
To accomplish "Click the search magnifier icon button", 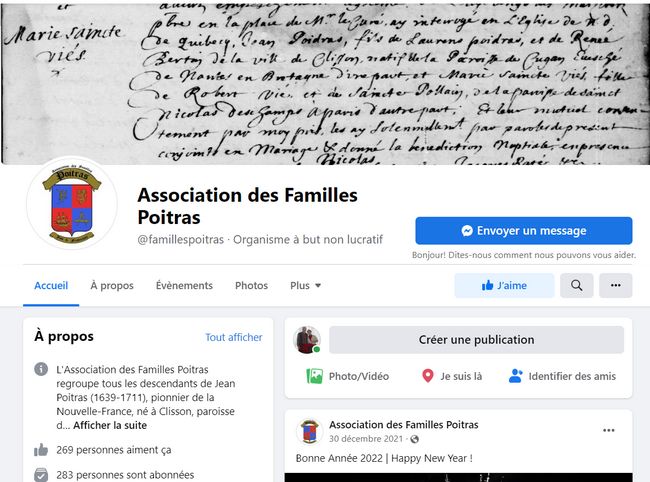I will pos(576,286).
